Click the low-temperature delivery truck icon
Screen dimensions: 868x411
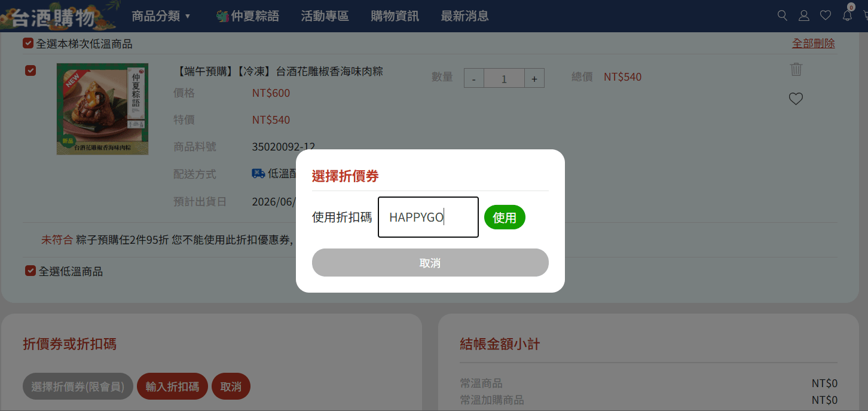258,174
